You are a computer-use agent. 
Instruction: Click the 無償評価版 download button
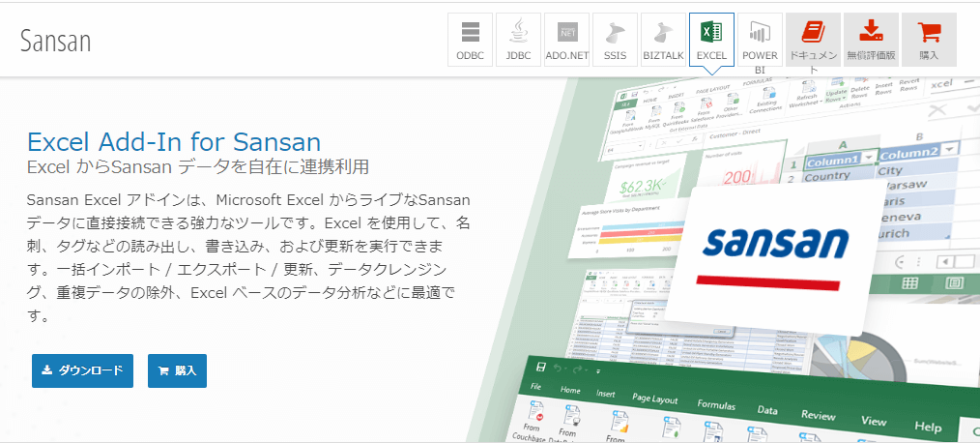[x=871, y=40]
